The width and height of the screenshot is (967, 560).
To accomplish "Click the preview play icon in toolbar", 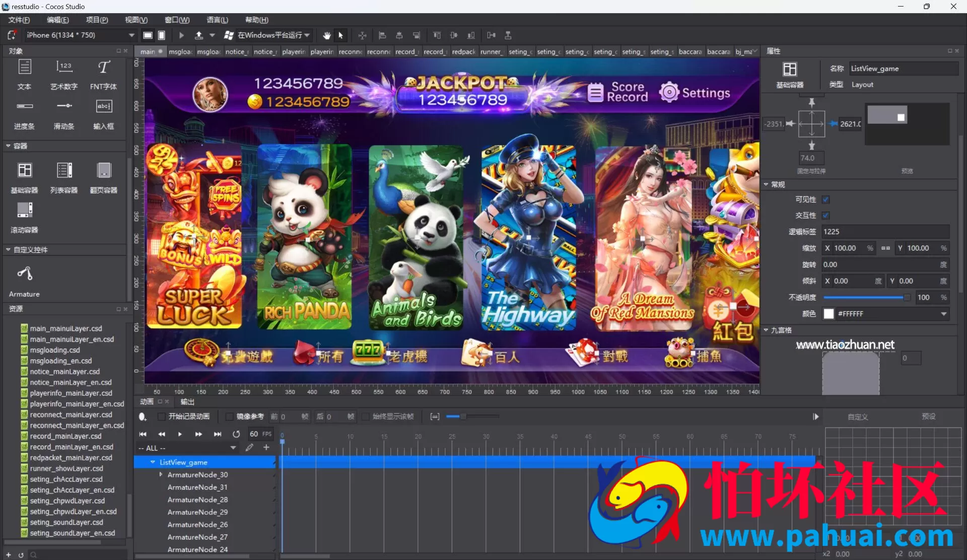I will click(x=181, y=35).
